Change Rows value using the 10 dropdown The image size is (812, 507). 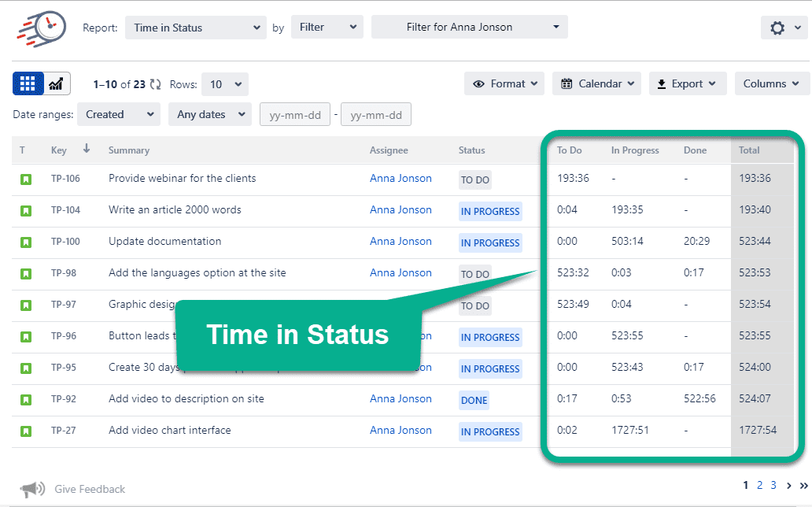click(224, 84)
